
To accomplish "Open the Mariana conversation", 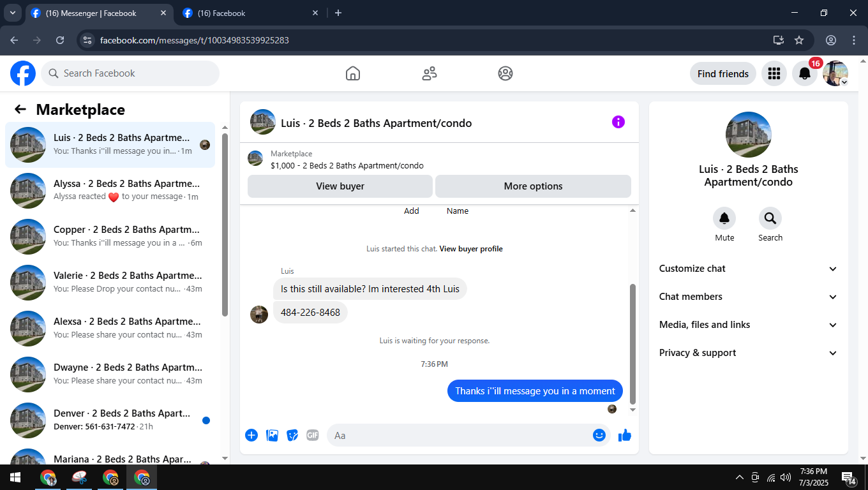I will pos(110,456).
